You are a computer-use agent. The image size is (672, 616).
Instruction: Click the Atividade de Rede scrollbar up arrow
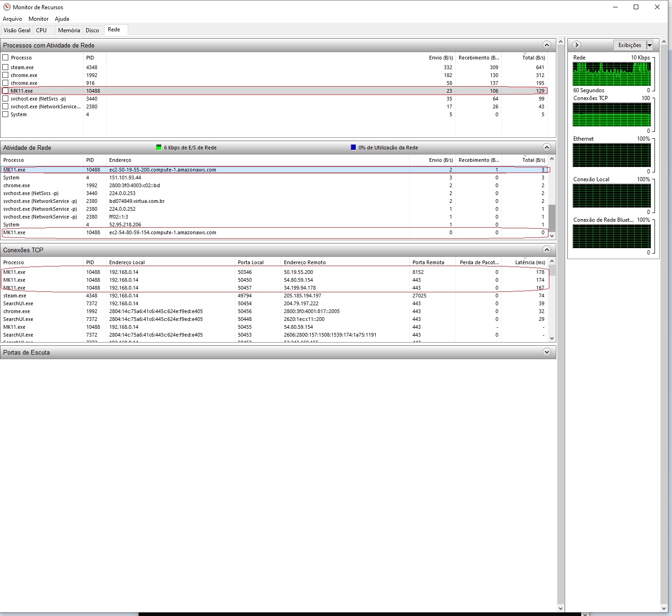tap(552, 159)
